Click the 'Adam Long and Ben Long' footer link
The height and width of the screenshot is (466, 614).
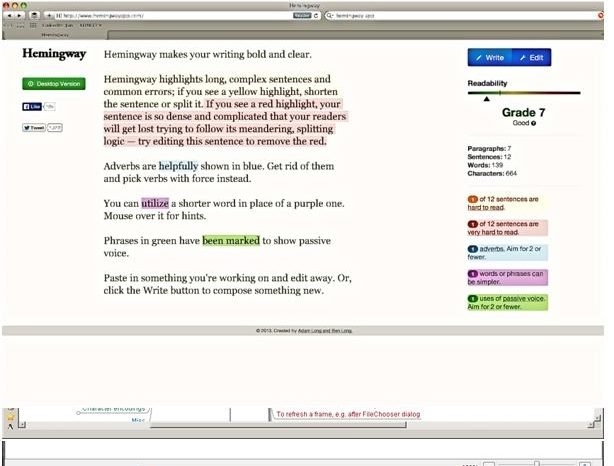pyautogui.click(x=325, y=331)
